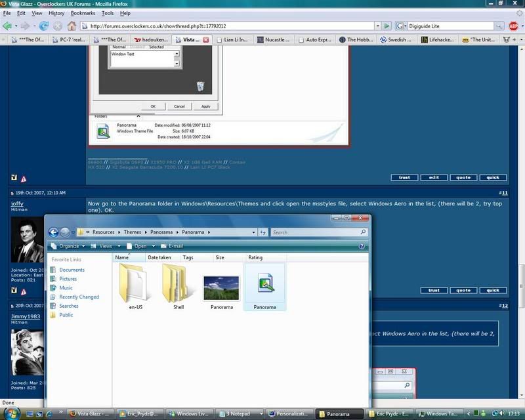
Task: Click the Windows Start orb
Action: 12,413
